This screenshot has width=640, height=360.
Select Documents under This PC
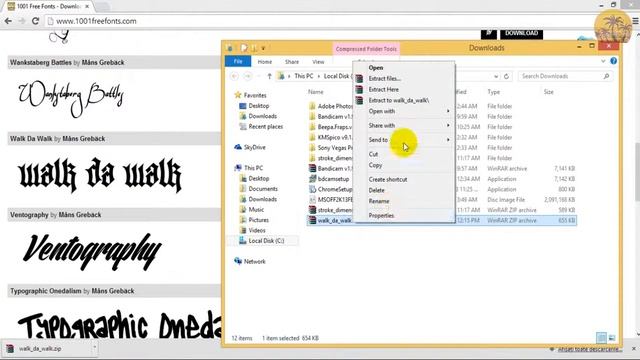(x=263, y=189)
